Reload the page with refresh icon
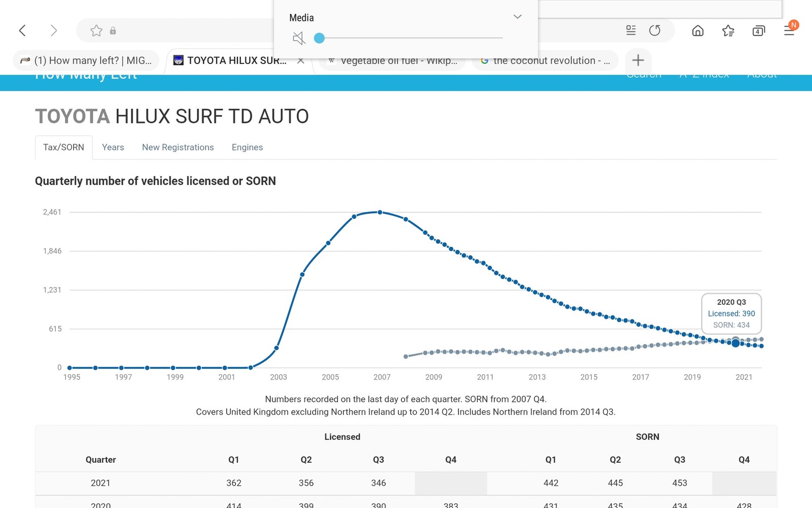 click(655, 30)
